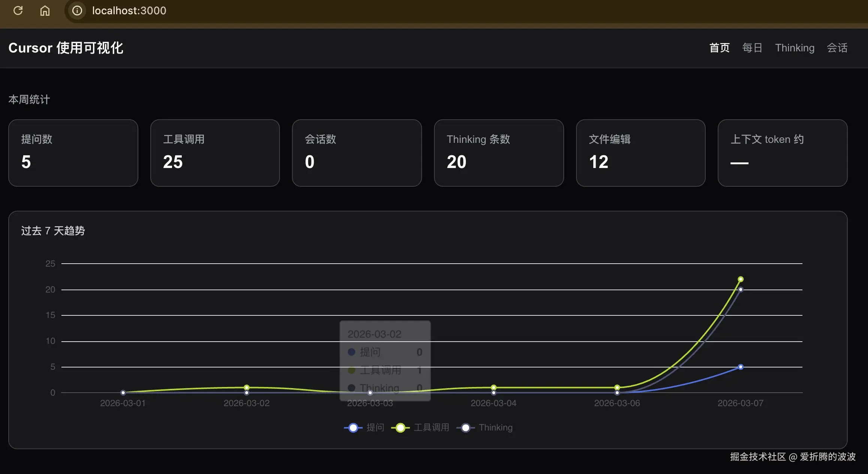Click the 上下文 token 约 card

(x=782, y=153)
